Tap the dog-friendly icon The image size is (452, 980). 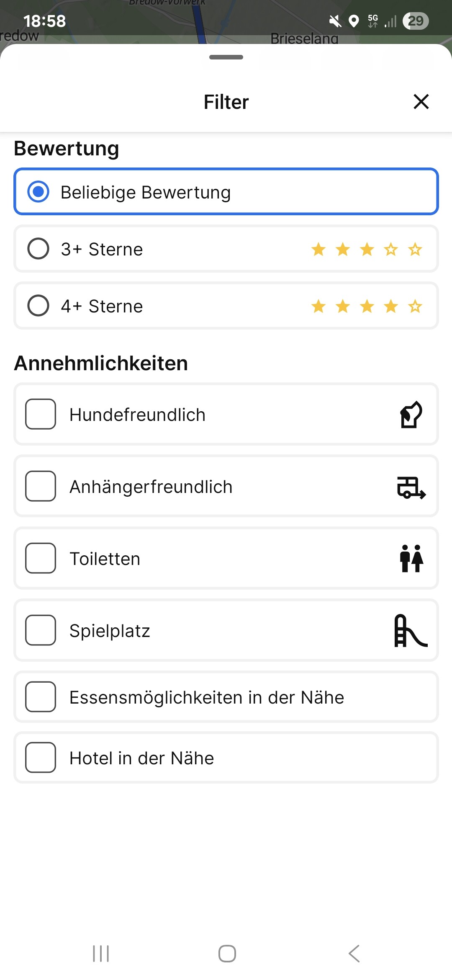point(411,415)
